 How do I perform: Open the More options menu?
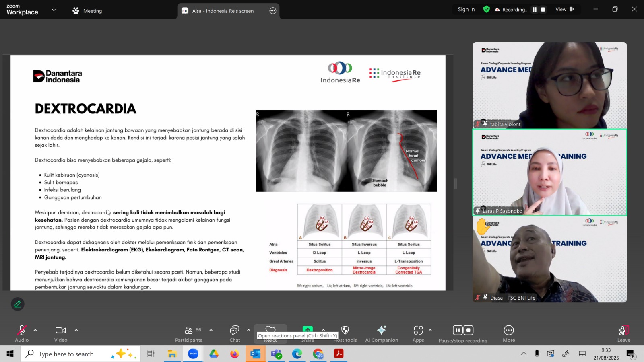click(509, 333)
